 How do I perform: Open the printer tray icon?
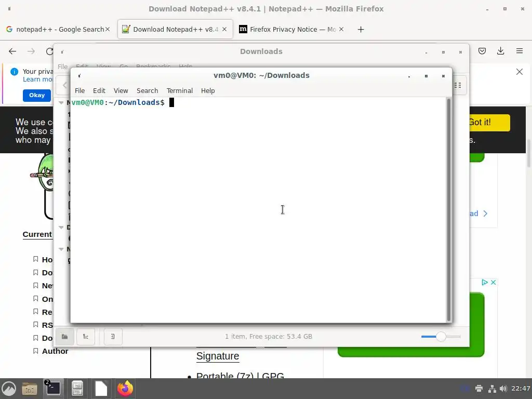pyautogui.click(x=478, y=389)
